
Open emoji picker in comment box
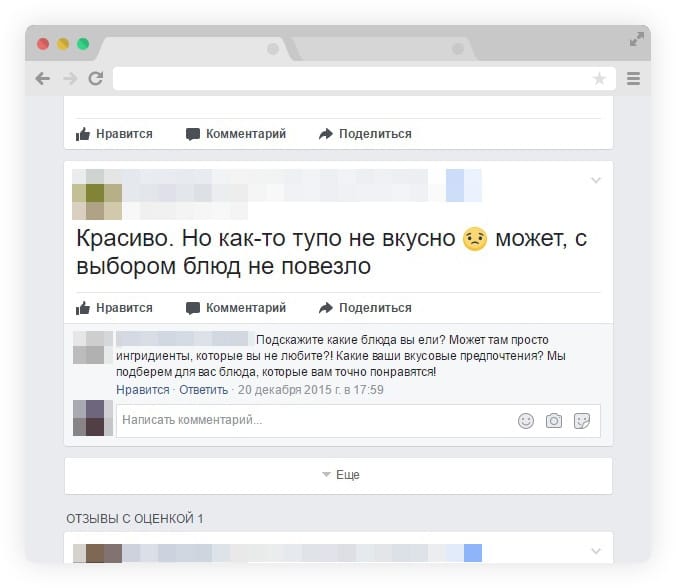[x=526, y=421]
